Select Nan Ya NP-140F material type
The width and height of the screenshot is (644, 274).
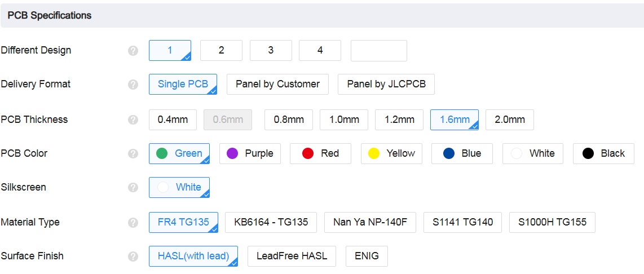click(x=369, y=222)
